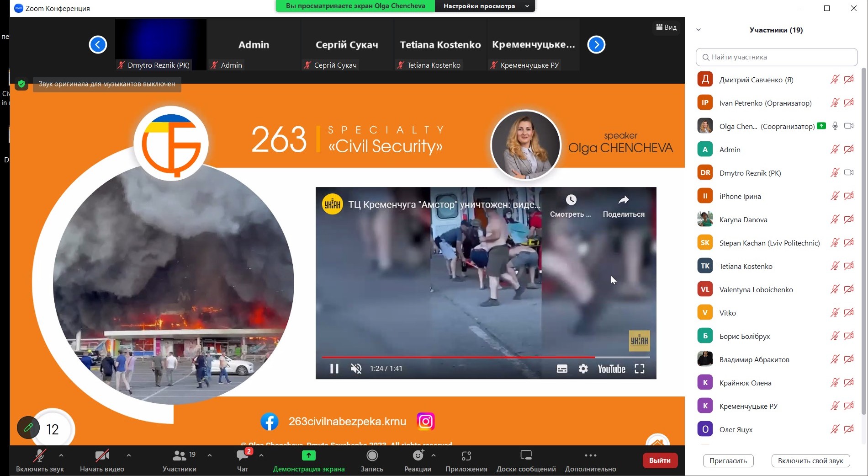Image resolution: width=868 pixels, height=476 pixels.
Task: Click the Invite button
Action: 728,461
